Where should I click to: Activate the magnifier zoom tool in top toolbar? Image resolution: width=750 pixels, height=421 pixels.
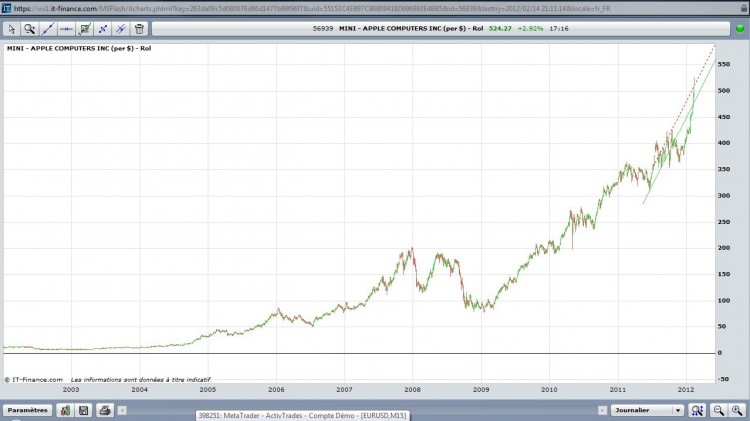click(x=30, y=29)
